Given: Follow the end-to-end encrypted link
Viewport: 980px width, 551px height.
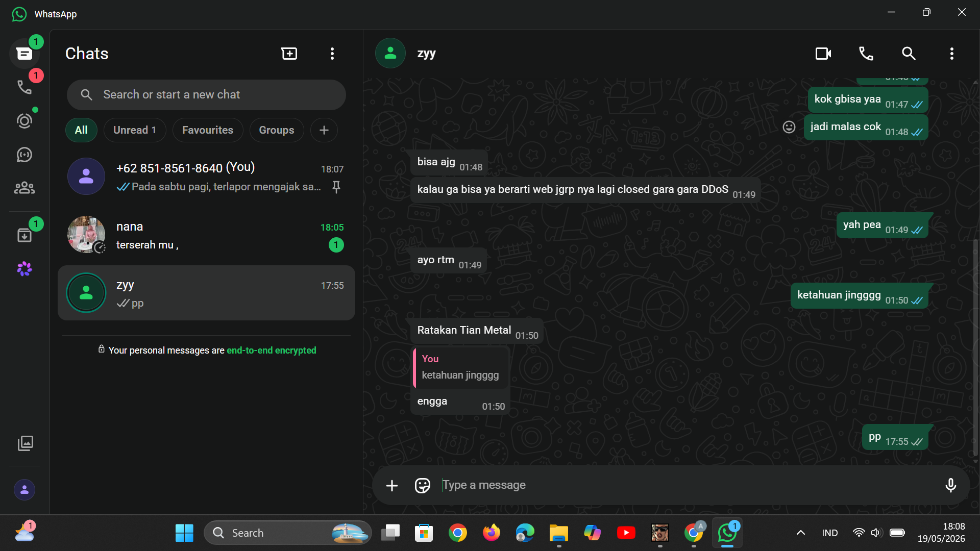Looking at the screenshot, I should tap(272, 350).
